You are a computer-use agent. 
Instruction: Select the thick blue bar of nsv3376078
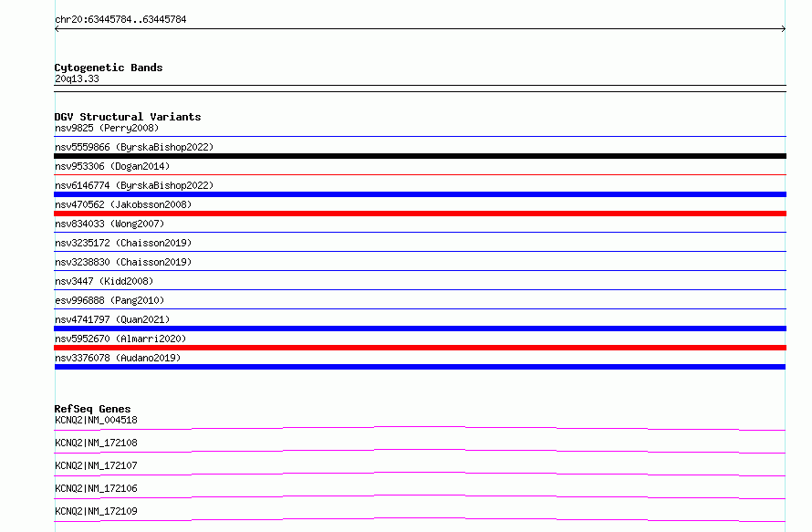[x=420, y=367]
